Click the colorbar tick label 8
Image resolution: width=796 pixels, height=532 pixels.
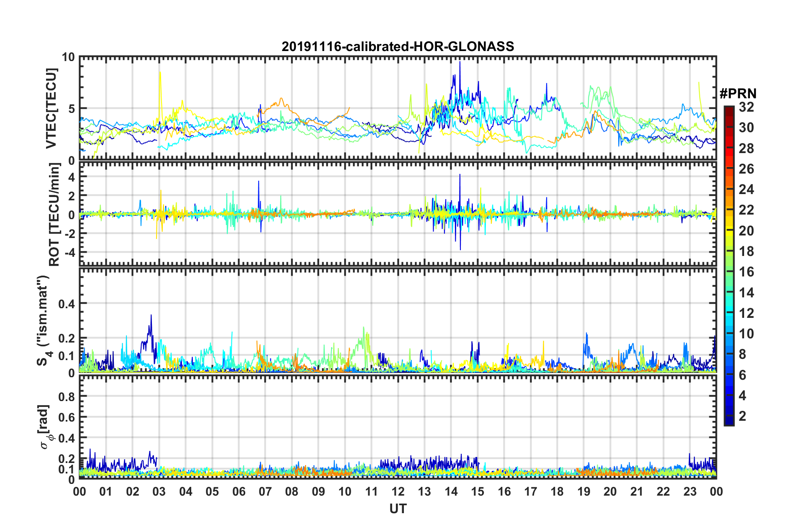(742, 354)
